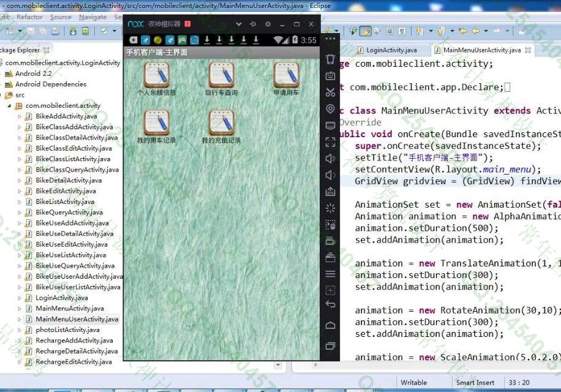Select BikeUseQueryActivity.java file
This screenshot has height=392, width=561.
click(75, 266)
